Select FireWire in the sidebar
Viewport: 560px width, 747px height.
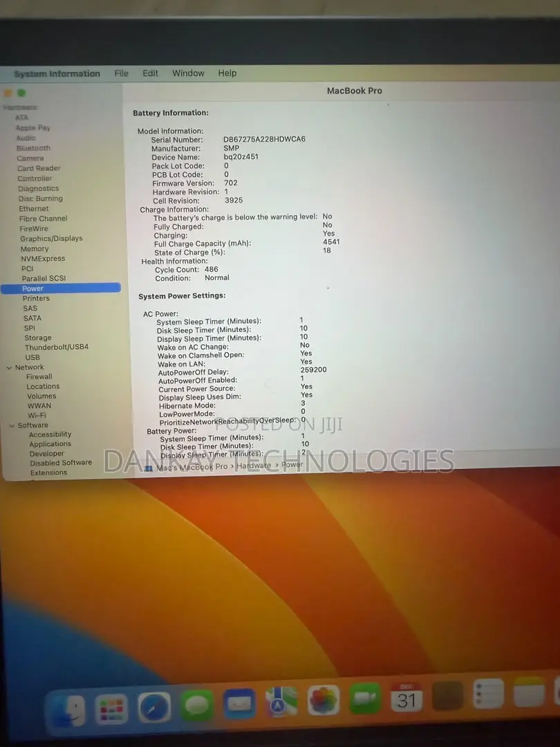[33, 229]
